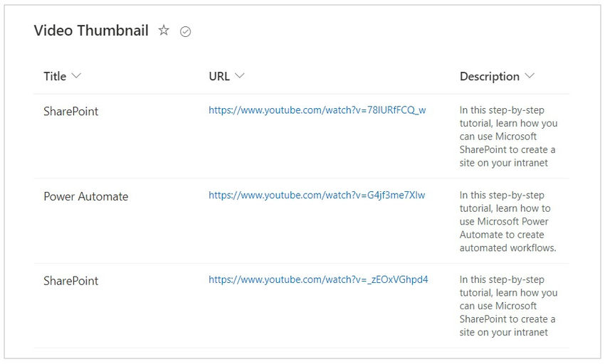Expand the Description column chevron
This screenshot has width=605, height=364.
(x=530, y=76)
